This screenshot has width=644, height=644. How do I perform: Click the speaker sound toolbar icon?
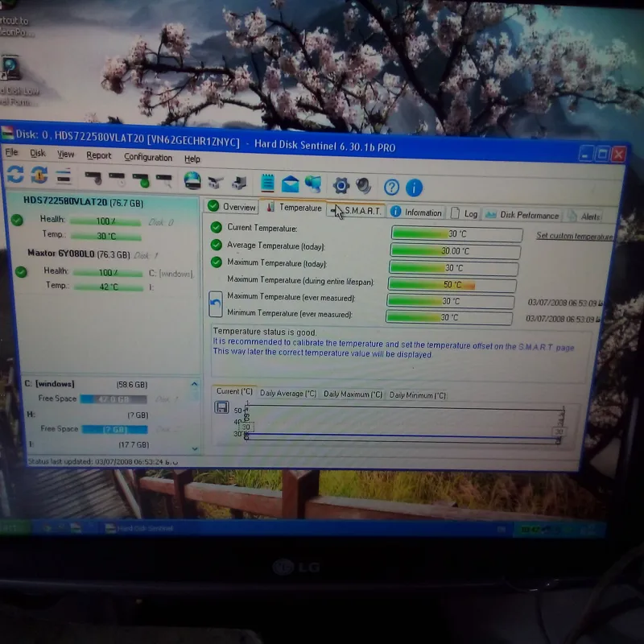364,186
